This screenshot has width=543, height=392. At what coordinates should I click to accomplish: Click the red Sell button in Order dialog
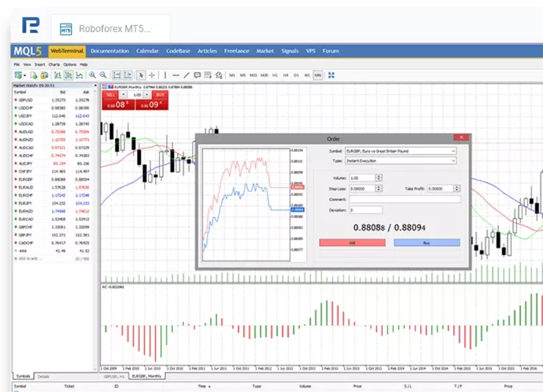pos(352,243)
